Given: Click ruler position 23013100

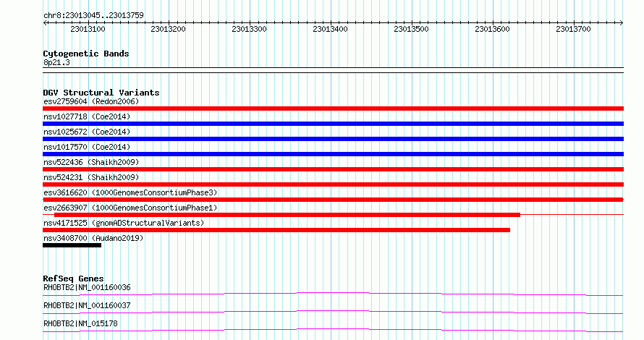Looking at the screenshot, I should pyautogui.click(x=88, y=29).
